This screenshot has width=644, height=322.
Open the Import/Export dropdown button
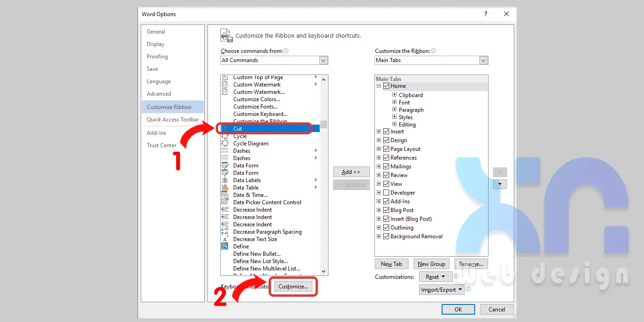tap(441, 290)
